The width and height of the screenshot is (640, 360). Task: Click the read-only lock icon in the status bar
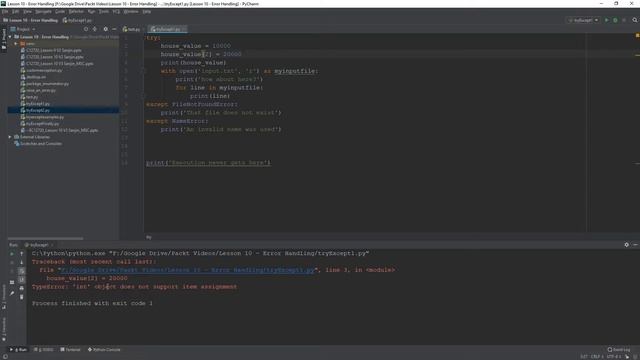627,357
